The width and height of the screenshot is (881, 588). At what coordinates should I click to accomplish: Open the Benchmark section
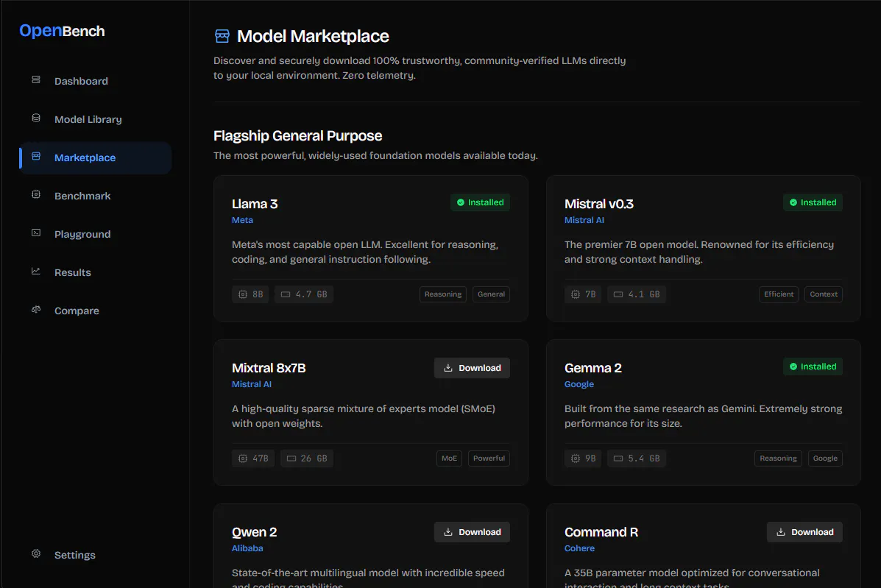click(x=96, y=196)
